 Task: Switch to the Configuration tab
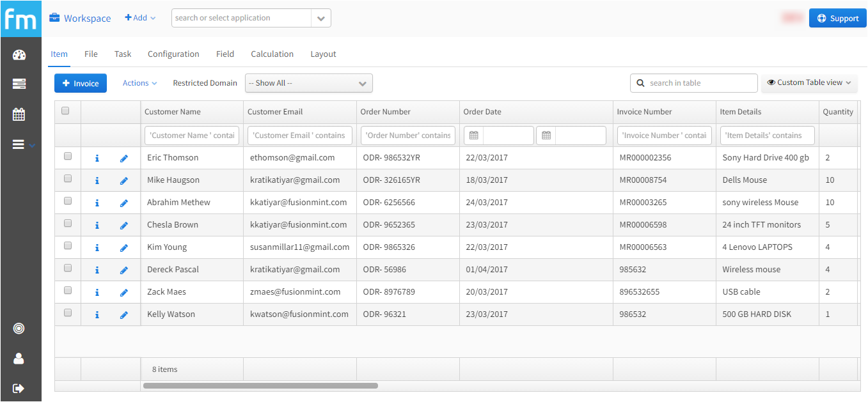[173, 54]
